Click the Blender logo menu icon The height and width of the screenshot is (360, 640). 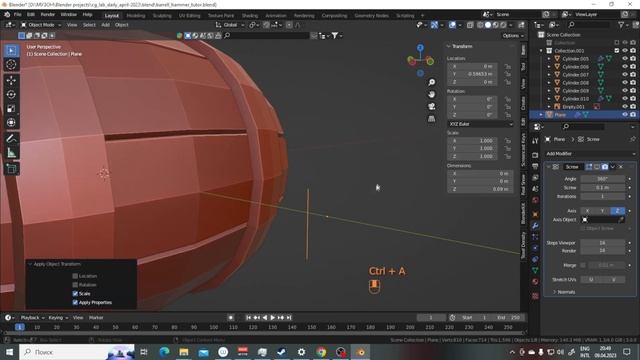[x=7, y=14]
